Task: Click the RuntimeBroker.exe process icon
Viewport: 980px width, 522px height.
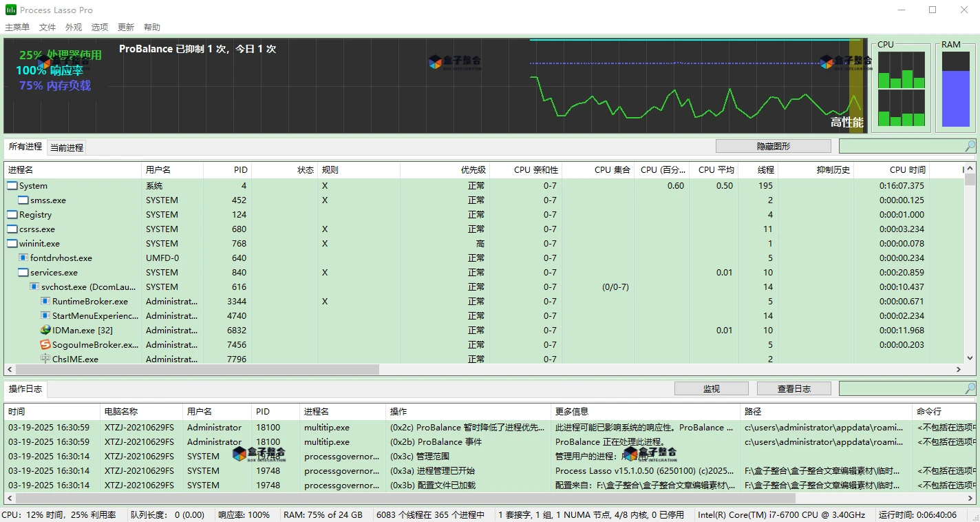Action: (45, 302)
